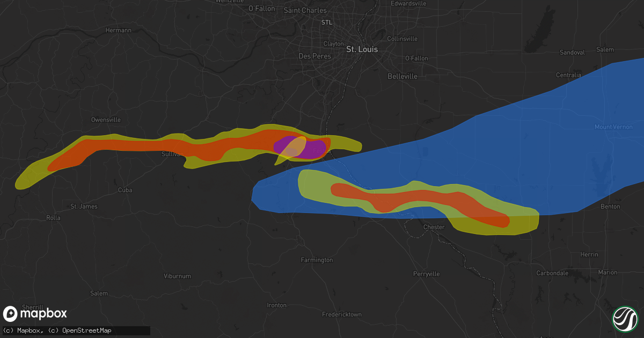Click the Clayton label

pyautogui.click(x=333, y=44)
